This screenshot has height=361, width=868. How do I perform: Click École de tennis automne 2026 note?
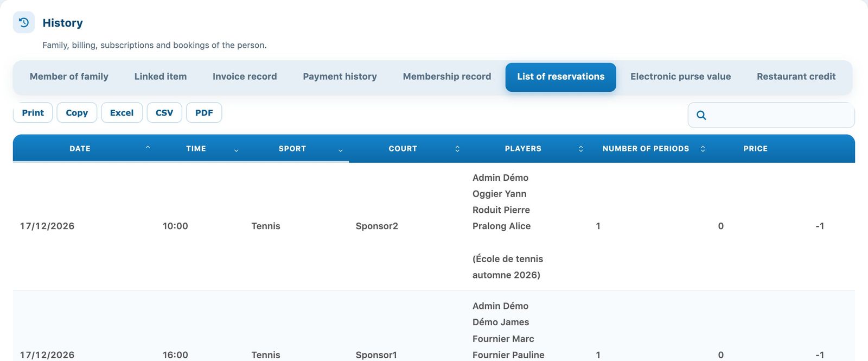pyautogui.click(x=507, y=267)
